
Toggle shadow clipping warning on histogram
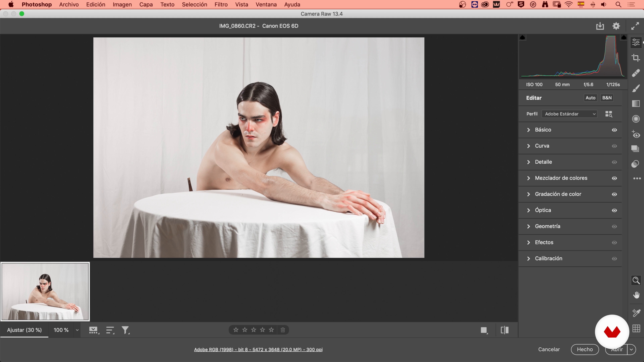click(x=522, y=38)
